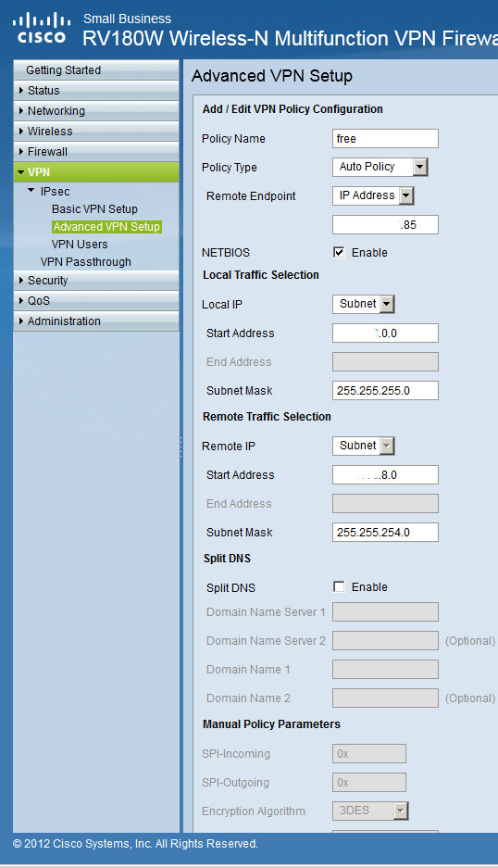This screenshot has width=498, height=868.
Task: Open the Remote IP dropdown
Action: coord(364,446)
